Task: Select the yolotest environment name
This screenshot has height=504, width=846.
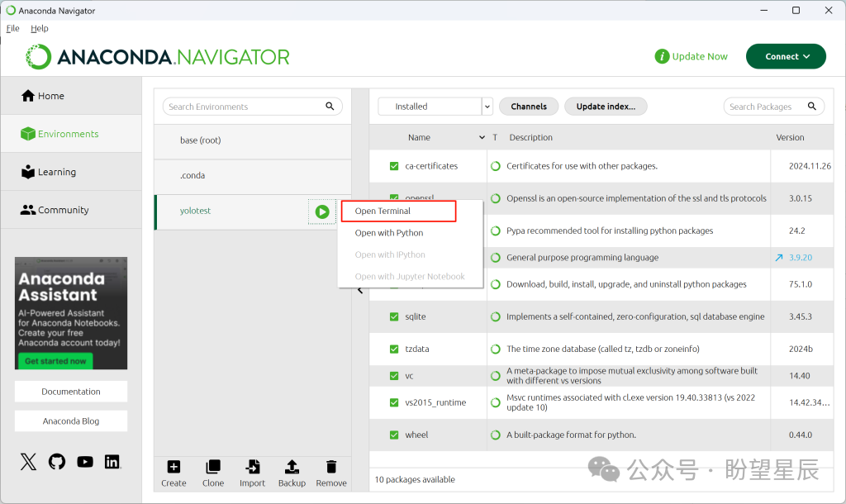Action: click(x=195, y=211)
